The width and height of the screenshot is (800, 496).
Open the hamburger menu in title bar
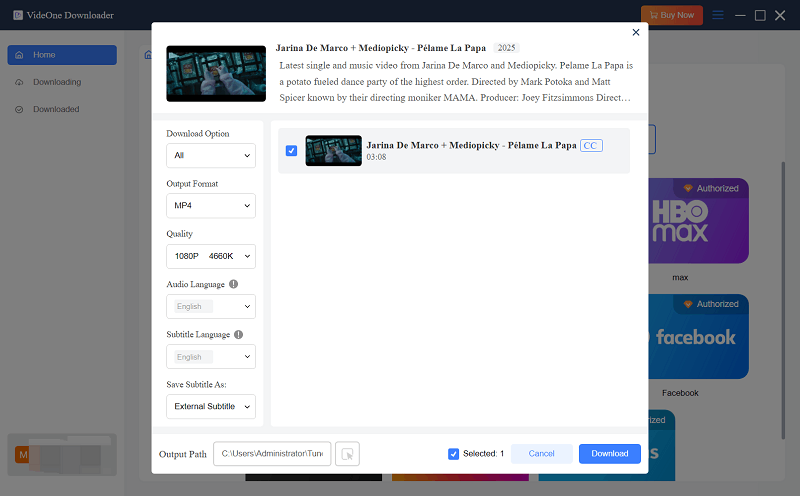717,15
